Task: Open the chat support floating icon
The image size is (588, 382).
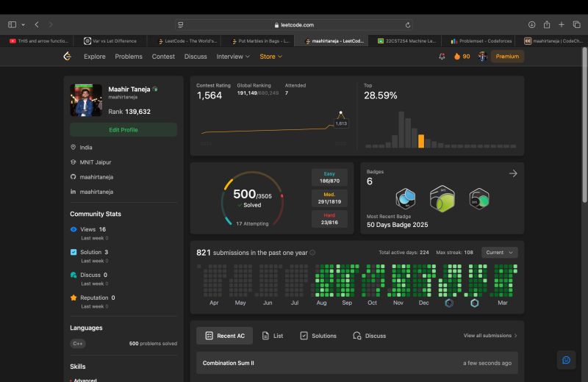Action: [566, 360]
